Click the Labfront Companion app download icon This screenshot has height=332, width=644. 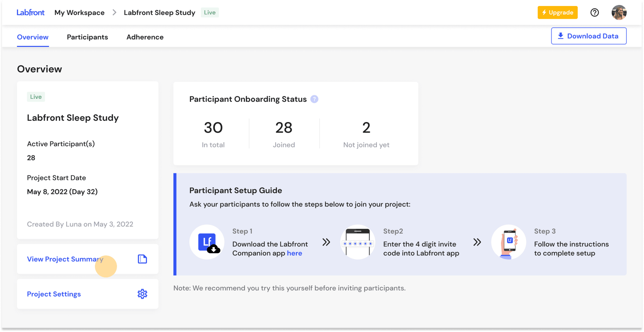click(x=207, y=242)
